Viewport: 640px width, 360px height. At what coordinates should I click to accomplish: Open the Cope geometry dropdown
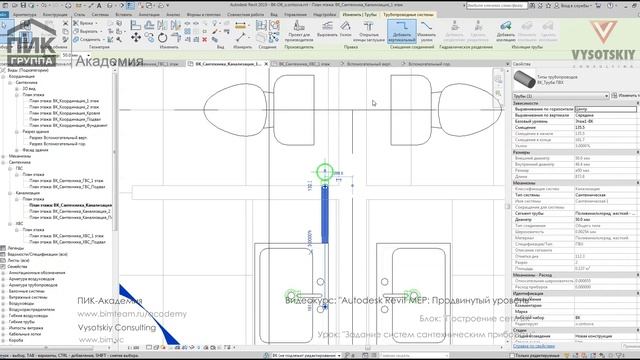coord(96,23)
